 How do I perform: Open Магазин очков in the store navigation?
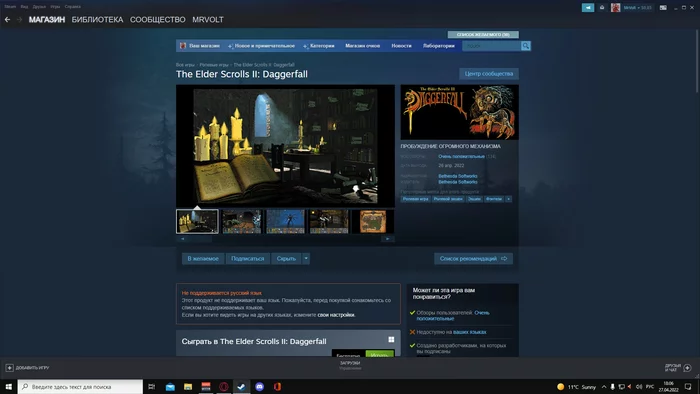pyautogui.click(x=362, y=46)
